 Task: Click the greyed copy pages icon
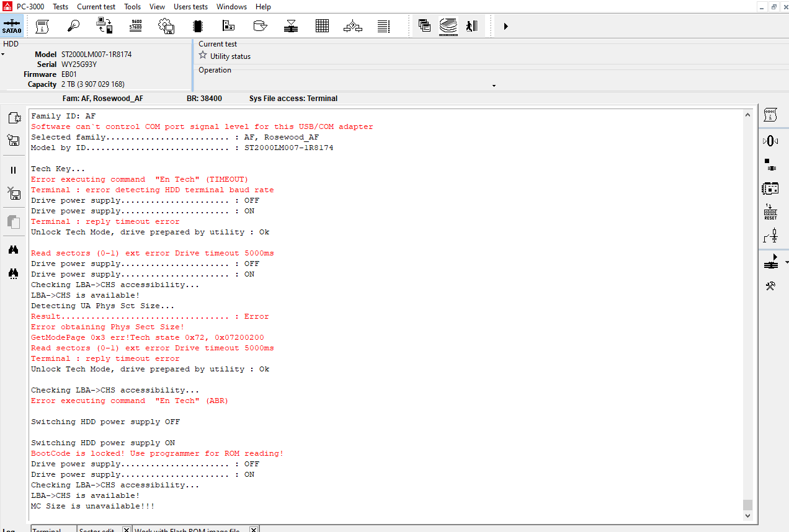pyautogui.click(x=14, y=221)
